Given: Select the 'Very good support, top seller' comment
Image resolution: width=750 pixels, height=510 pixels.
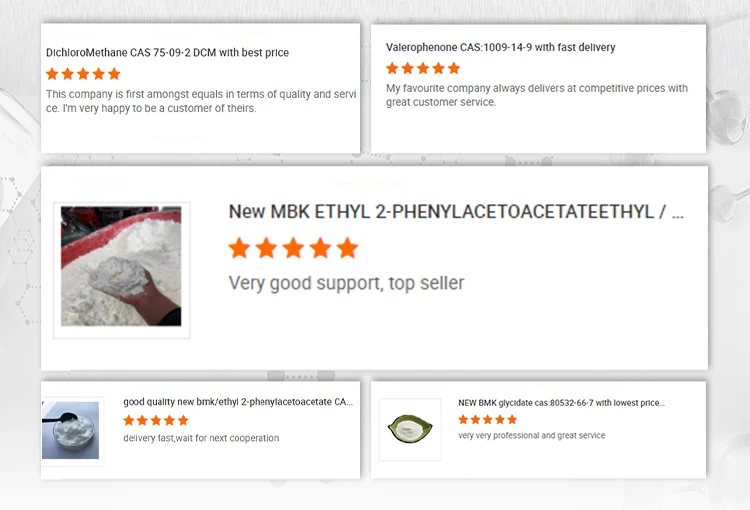Looking at the screenshot, I should coord(346,283).
